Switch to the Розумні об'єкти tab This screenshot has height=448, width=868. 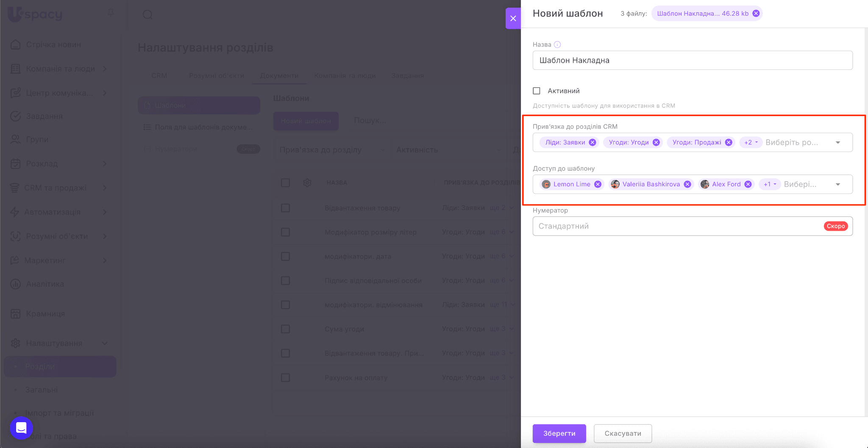pyautogui.click(x=217, y=75)
